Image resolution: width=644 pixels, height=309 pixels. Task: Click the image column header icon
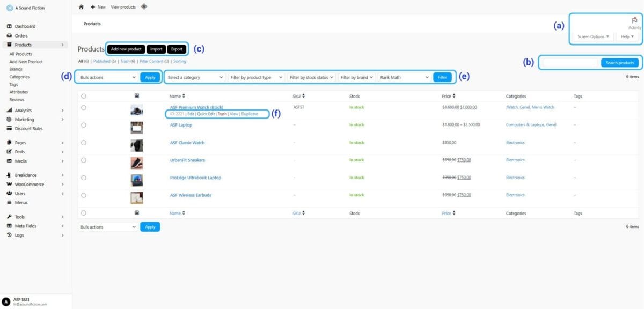[x=137, y=96]
